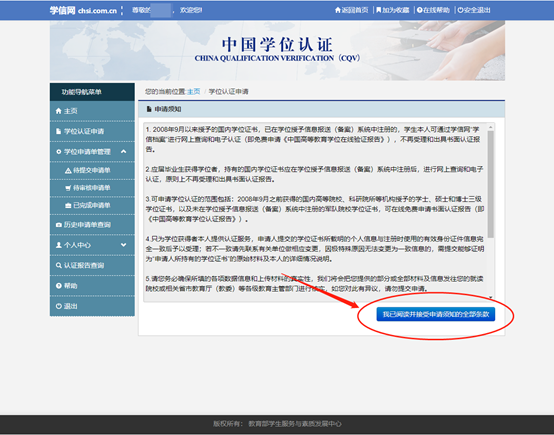Click the file icon next to 申请须知 heading
Image resolution: width=554 pixels, height=435 pixels.
149,109
